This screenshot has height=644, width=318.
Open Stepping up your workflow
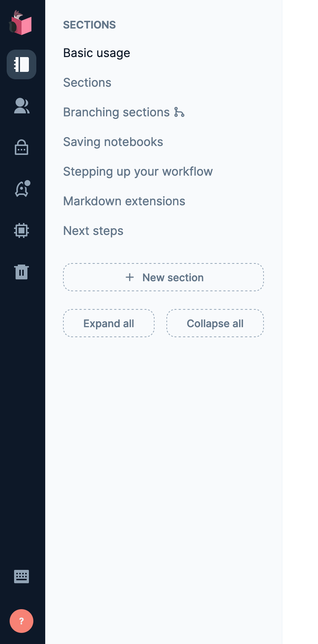138,172
